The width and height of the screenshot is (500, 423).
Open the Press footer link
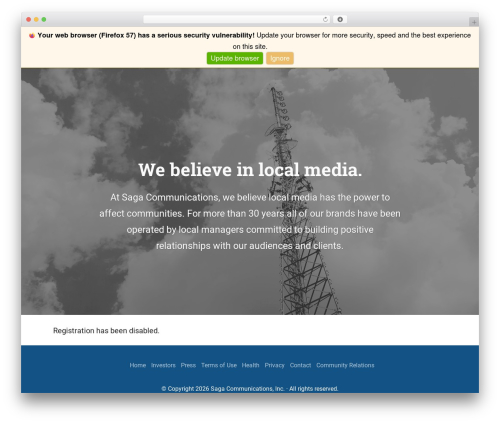click(x=188, y=365)
